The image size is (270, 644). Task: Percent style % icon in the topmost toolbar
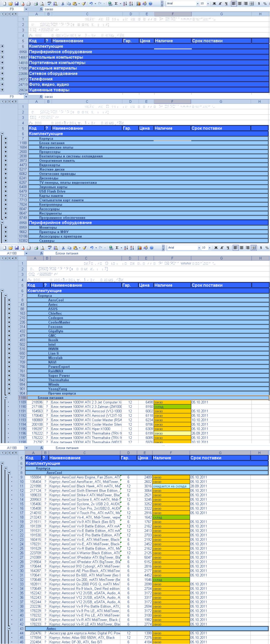pyautogui.click(x=265, y=3)
